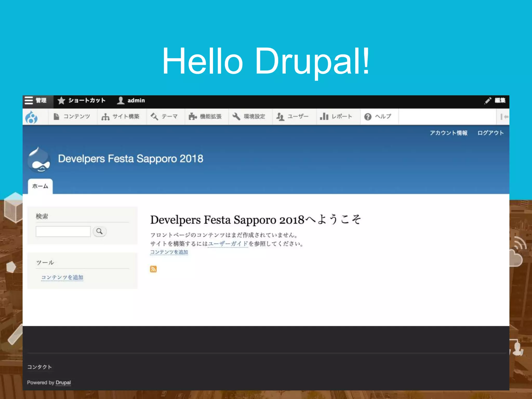Click the 検索 search input field
The image size is (532, 399).
pos(63,231)
